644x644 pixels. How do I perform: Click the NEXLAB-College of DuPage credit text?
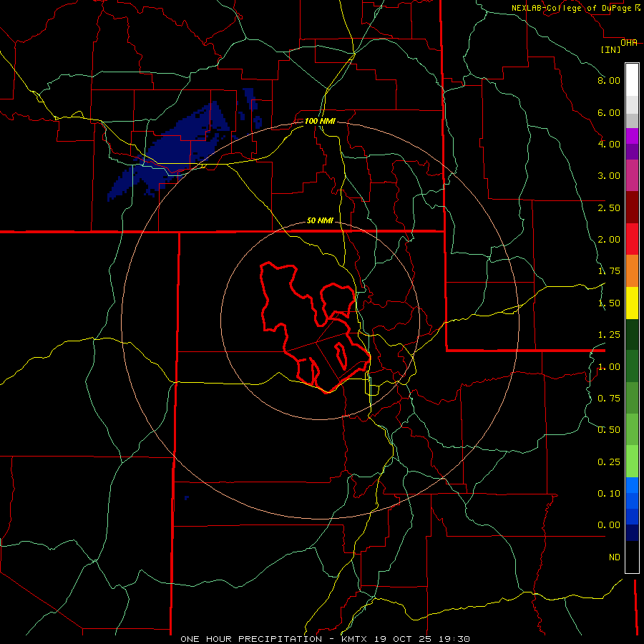tap(572, 8)
